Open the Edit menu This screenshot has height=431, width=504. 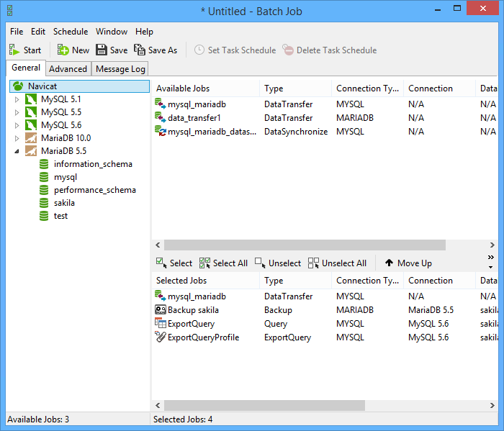(x=38, y=32)
